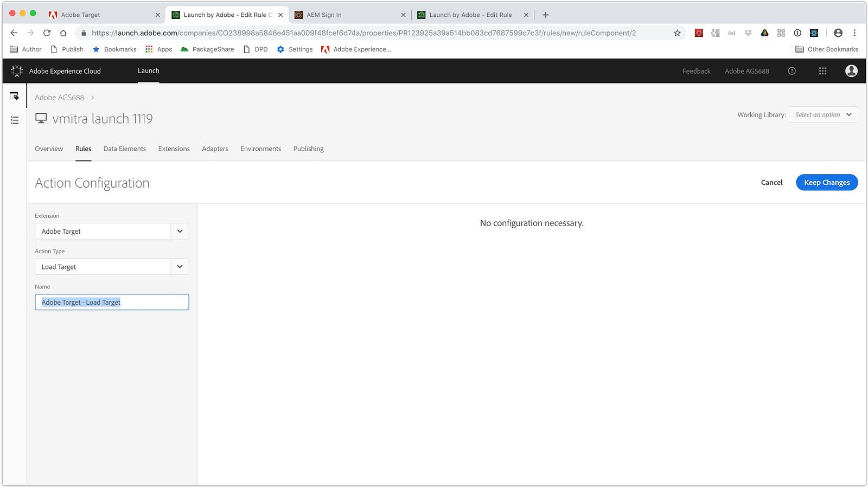Open the Author bookmarks folder

coord(25,49)
